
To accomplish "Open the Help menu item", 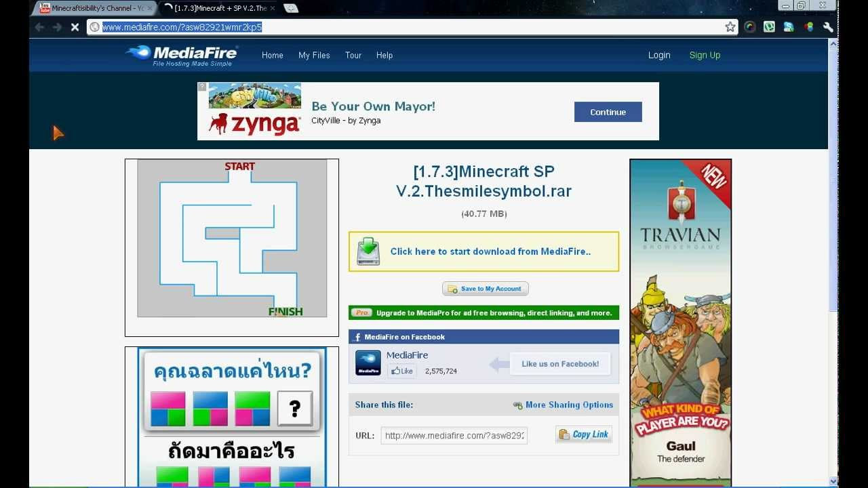I will point(384,56).
